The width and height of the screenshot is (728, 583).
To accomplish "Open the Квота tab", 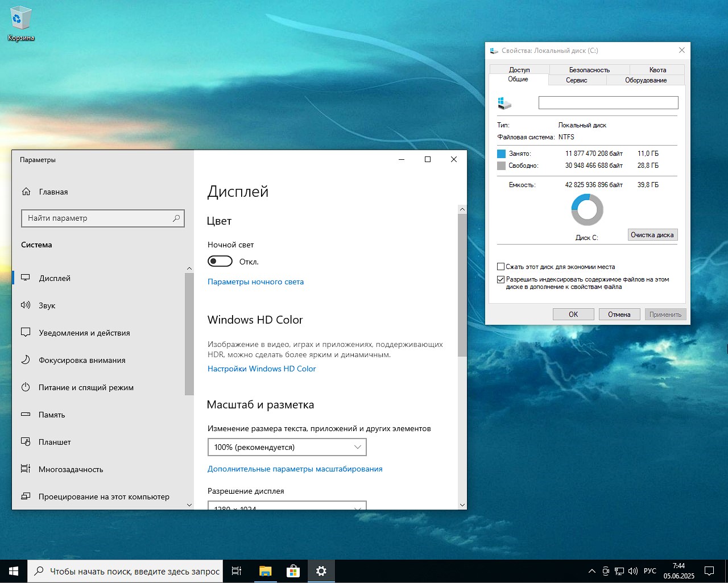I will pos(657,69).
